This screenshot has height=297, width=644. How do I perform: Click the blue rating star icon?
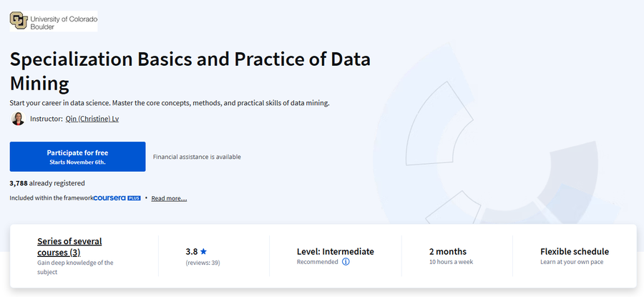(203, 251)
